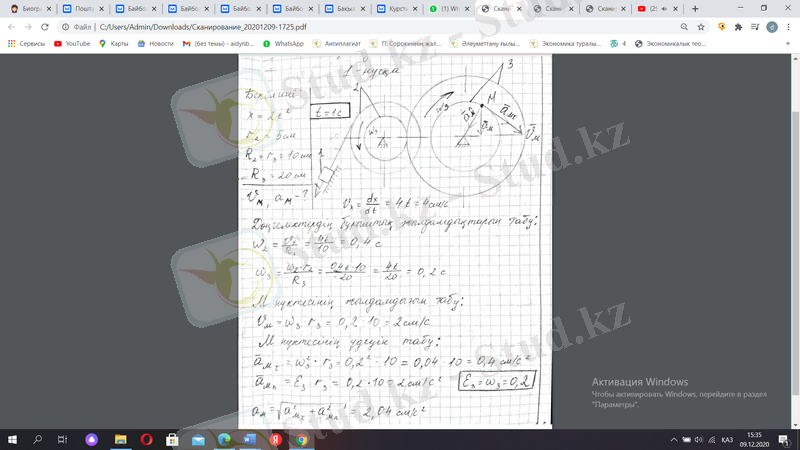Open the Новости bookmark

[156, 44]
